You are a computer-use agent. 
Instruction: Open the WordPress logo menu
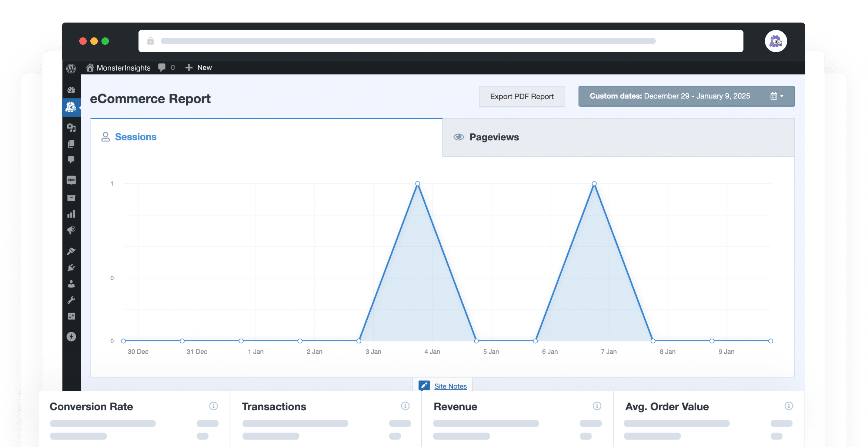[x=71, y=69]
